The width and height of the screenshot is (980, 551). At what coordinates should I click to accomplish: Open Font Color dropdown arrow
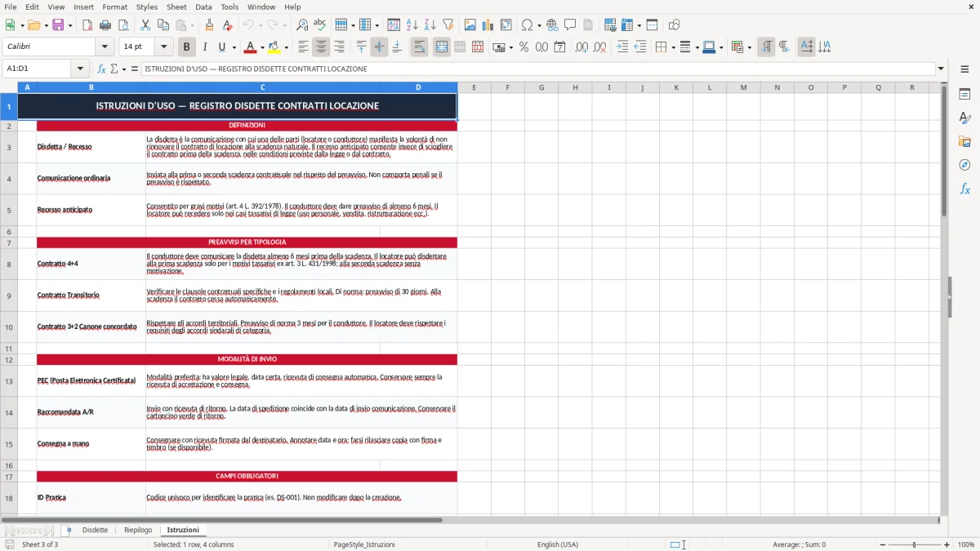pos(261,47)
